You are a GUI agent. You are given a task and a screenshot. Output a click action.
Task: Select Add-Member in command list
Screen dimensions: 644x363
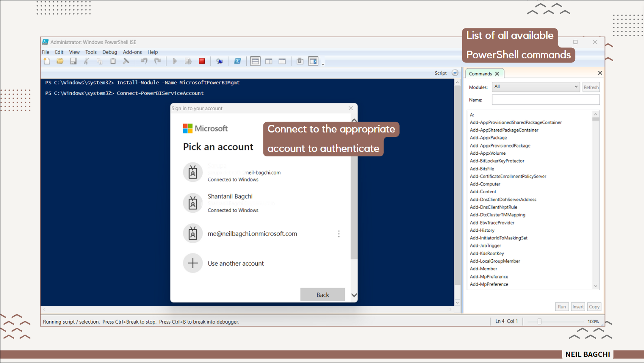click(484, 269)
